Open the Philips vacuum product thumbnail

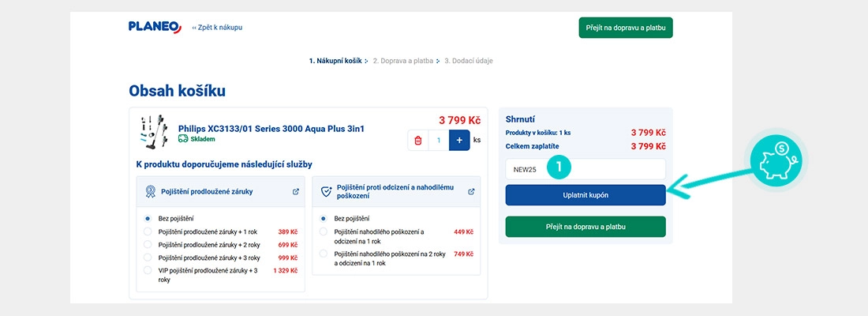(153, 133)
